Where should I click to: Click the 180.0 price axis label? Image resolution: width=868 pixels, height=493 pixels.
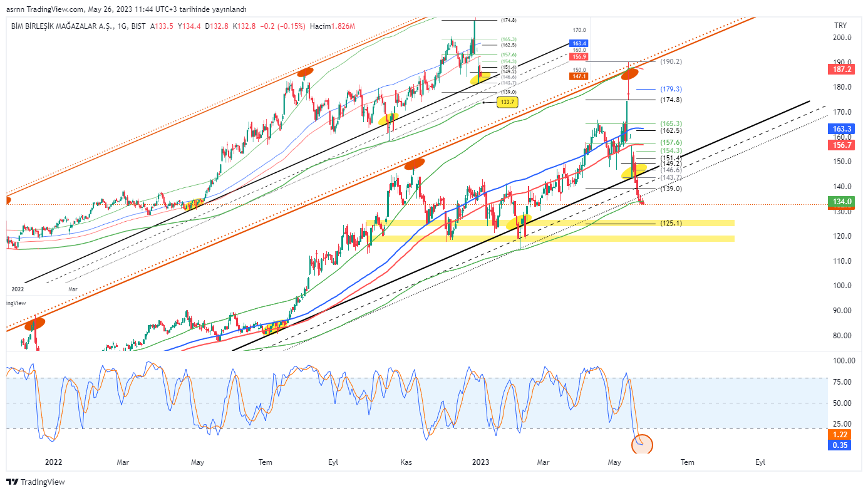click(842, 87)
